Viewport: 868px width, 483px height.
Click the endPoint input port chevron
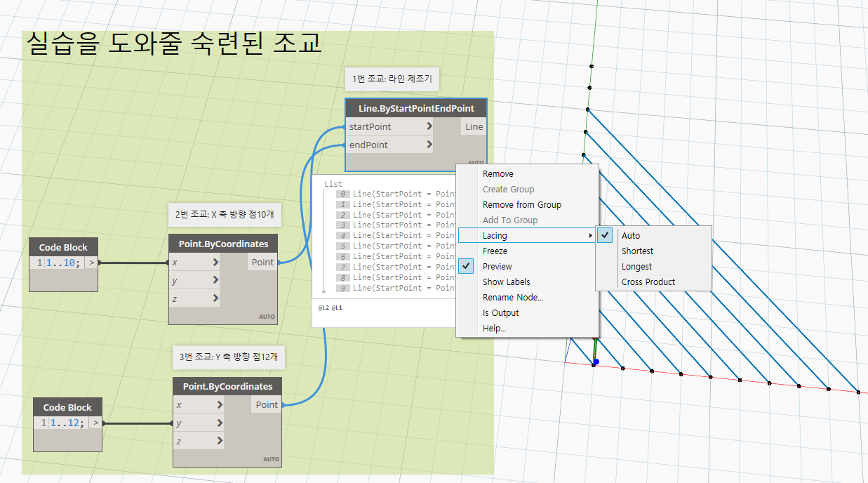[x=429, y=145]
